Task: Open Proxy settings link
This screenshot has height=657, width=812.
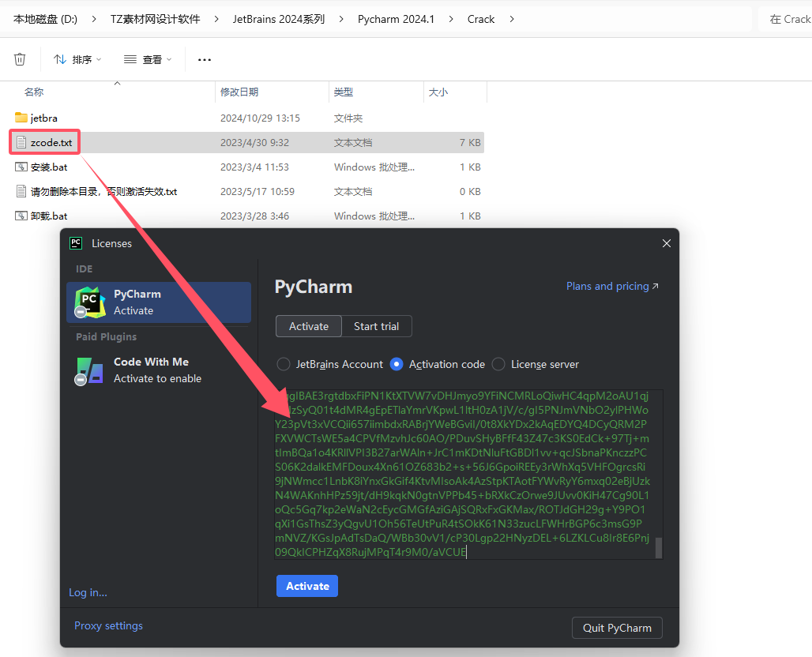Action: 108,625
